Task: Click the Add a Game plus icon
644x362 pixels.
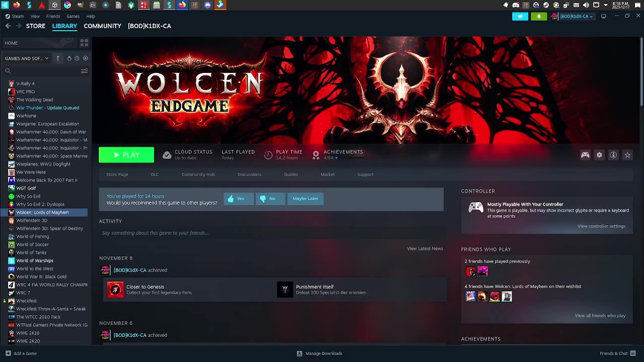Action: click(8, 353)
